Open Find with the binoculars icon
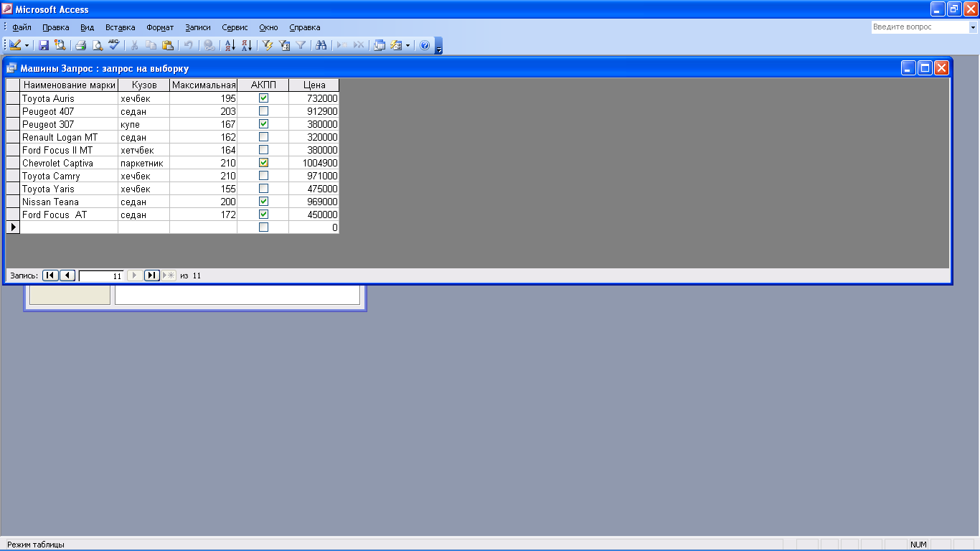The height and width of the screenshot is (551, 980). [321, 45]
